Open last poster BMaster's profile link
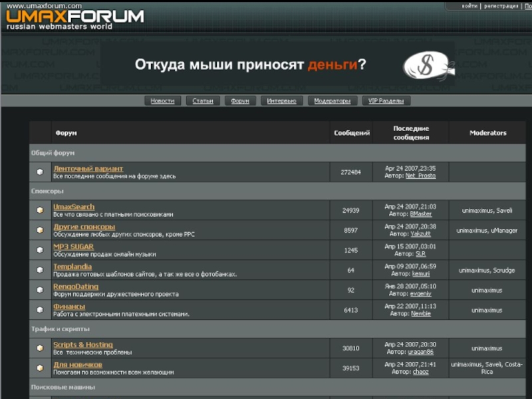The image size is (532, 399). [420, 214]
